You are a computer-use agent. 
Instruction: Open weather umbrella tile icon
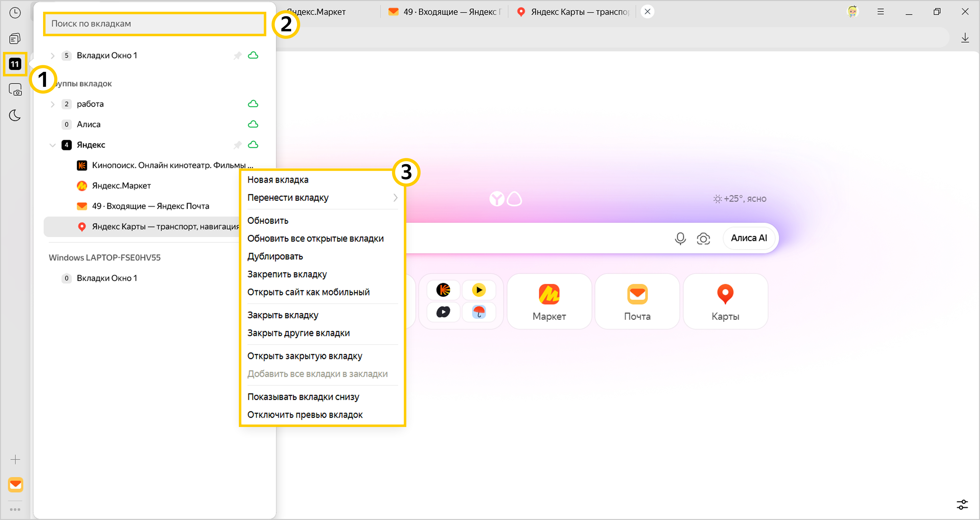(x=479, y=312)
